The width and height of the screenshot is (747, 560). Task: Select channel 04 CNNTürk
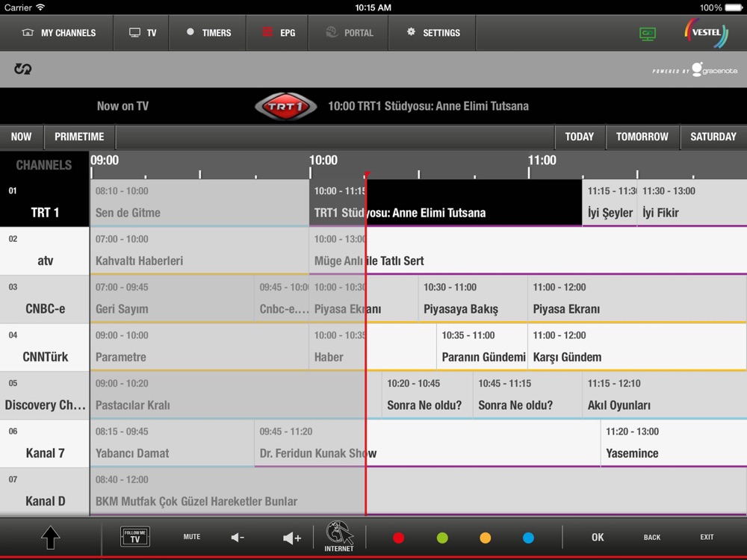[45, 347]
